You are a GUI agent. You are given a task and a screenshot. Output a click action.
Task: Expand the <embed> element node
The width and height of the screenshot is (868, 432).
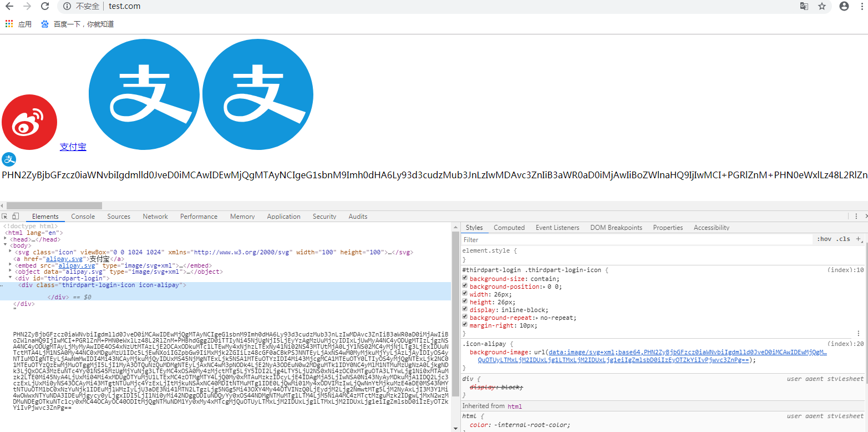(11, 265)
